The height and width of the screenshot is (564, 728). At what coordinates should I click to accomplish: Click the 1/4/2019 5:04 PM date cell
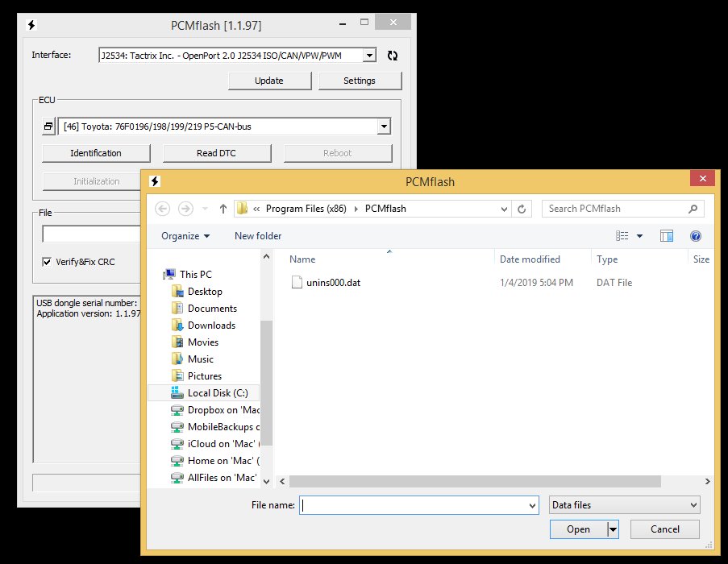[x=536, y=283]
